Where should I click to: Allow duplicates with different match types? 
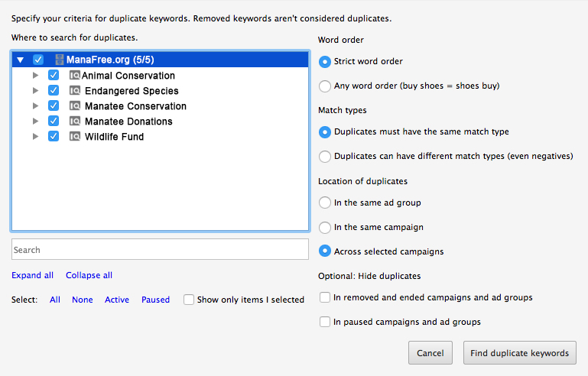tap(325, 157)
